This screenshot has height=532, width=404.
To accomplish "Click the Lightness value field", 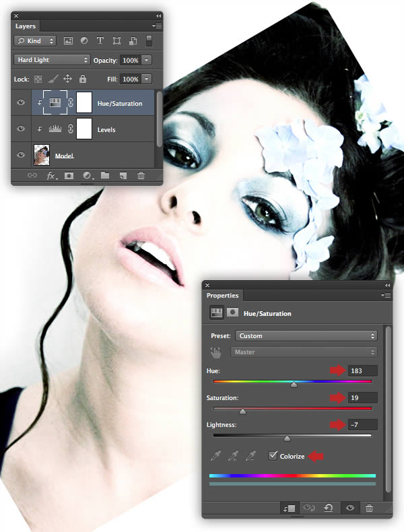I will [x=363, y=424].
